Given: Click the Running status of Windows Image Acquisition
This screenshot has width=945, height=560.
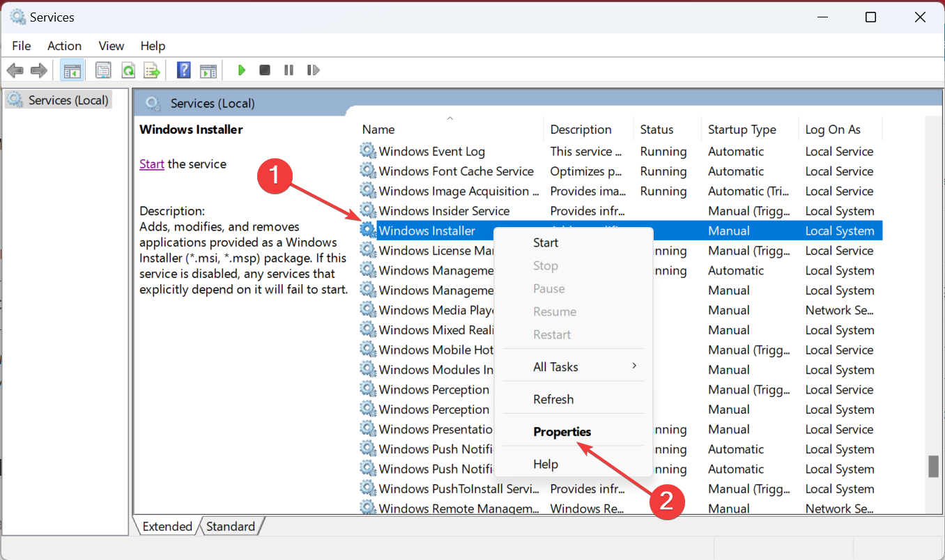Looking at the screenshot, I should [x=663, y=191].
